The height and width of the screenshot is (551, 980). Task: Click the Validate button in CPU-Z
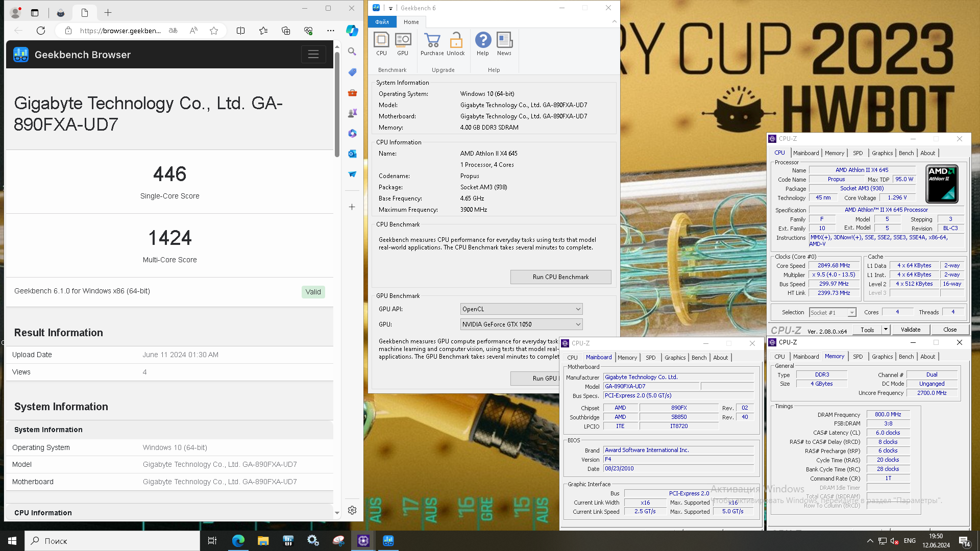pos(911,330)
